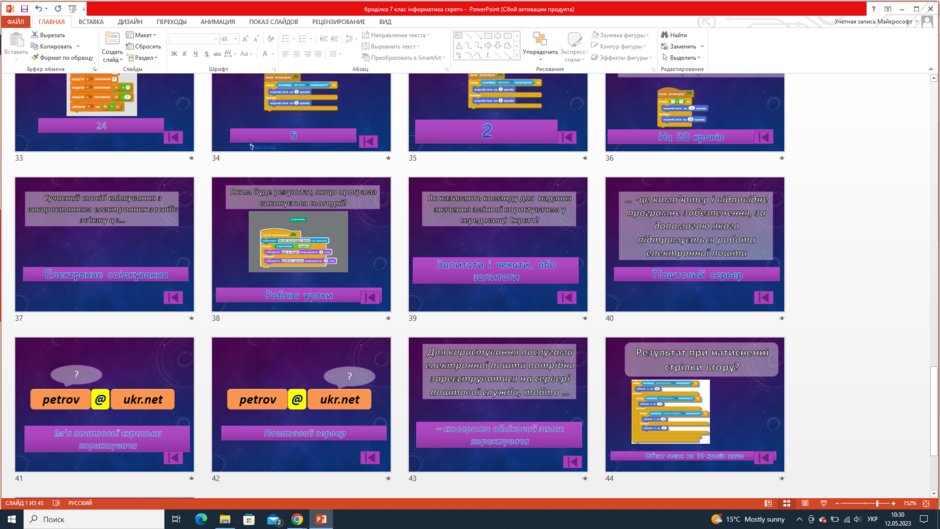Click the Файл button
Image resolution: width=940 pixels, height=529 pixels.
point(16,22)
